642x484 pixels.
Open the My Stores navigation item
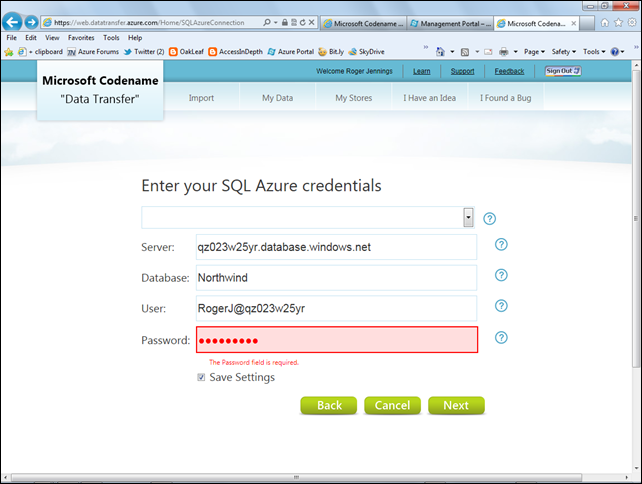click(x=355, y=98)
